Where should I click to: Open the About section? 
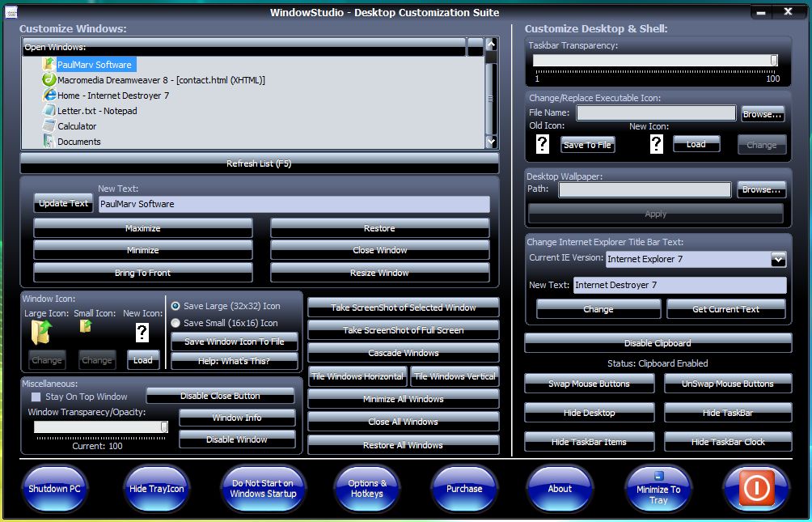pos(560,489)
